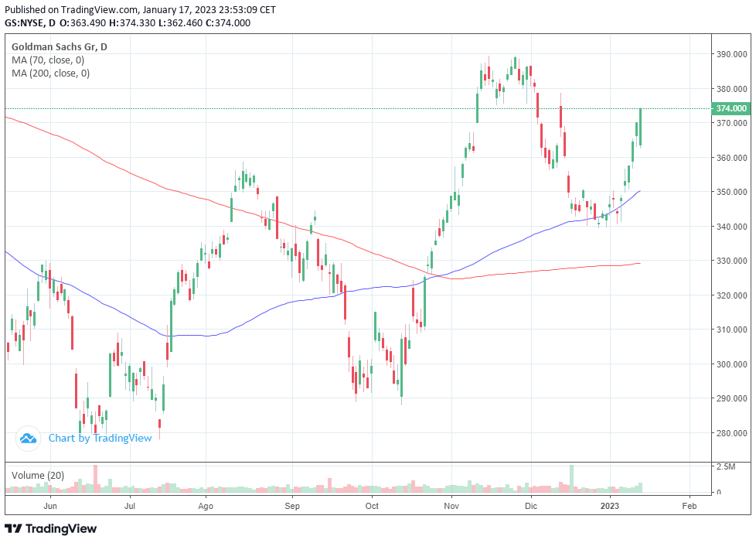Select the 'Goldman Sachs Gr, D' chart title
The height and width of the screenshot is (543, 756).
click(x=60, y=47)
